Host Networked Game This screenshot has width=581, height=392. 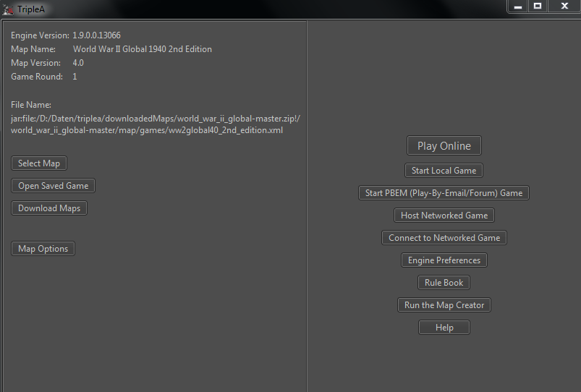tap(444, 216)
